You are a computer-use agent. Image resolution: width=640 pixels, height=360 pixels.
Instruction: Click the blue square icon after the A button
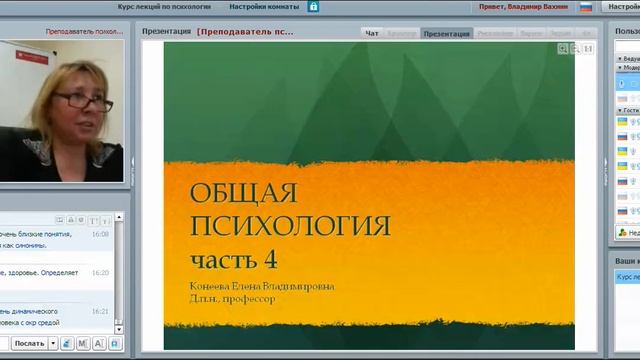(x=115, y=344)
